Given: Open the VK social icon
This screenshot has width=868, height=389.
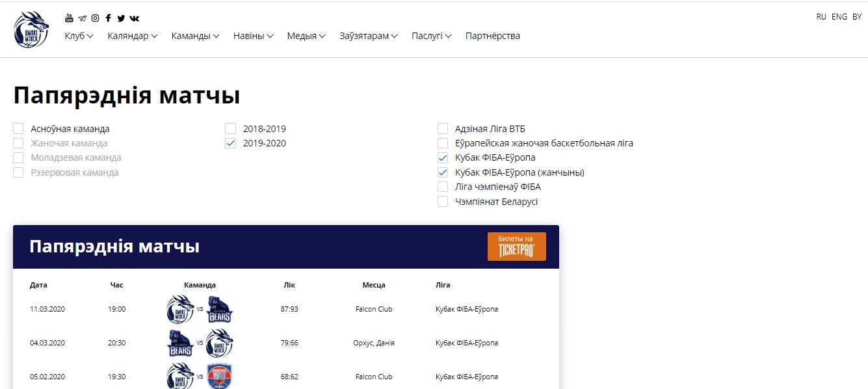Looking at the screenshot, I should click(134, 18).
